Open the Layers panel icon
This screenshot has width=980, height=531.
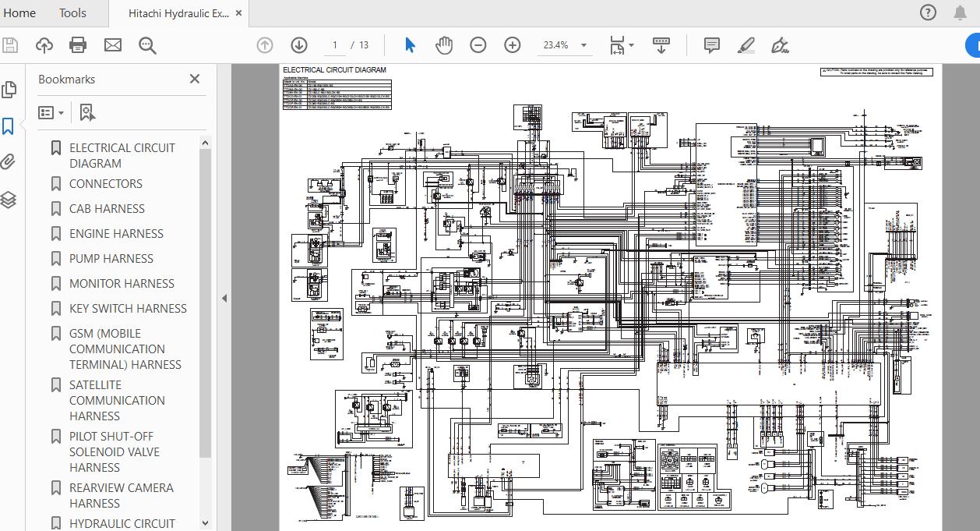[9, 200]
